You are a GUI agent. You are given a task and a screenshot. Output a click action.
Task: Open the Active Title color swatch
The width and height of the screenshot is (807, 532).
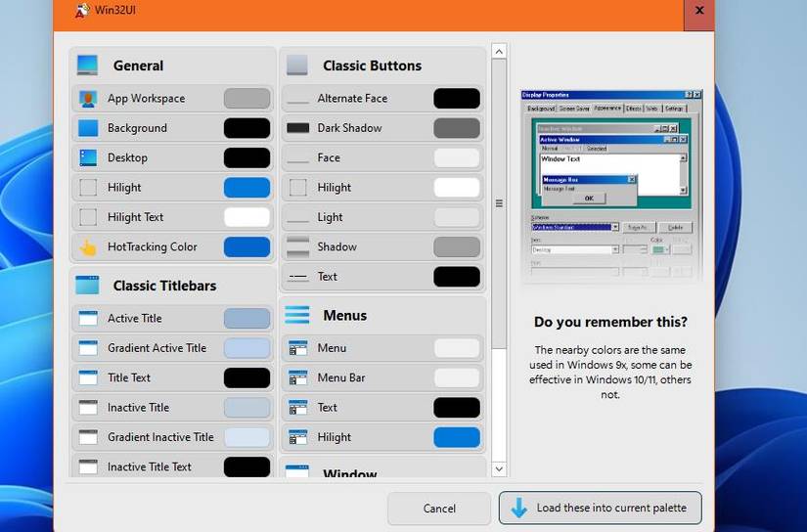pyautogui.click(x=247, y=319)
